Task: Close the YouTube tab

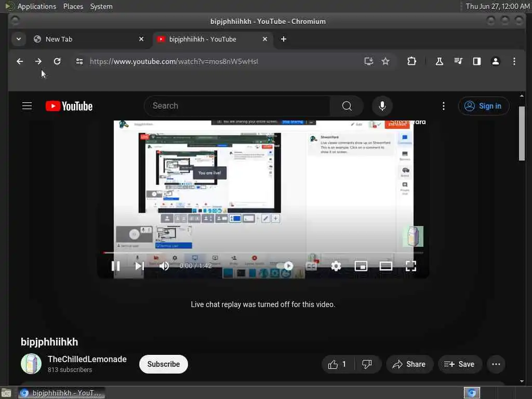Action: (265, 39)
